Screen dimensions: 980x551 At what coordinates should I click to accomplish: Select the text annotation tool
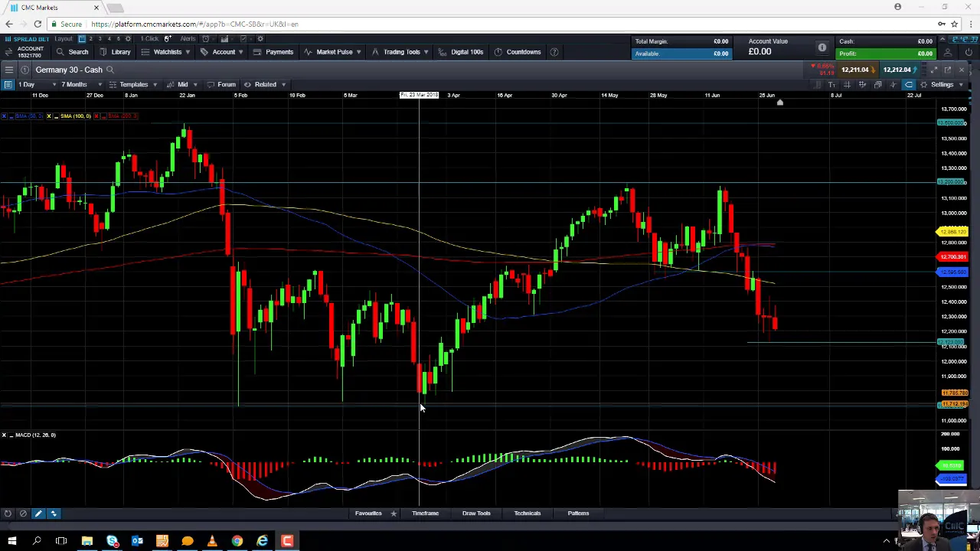(x=831, y=84)
